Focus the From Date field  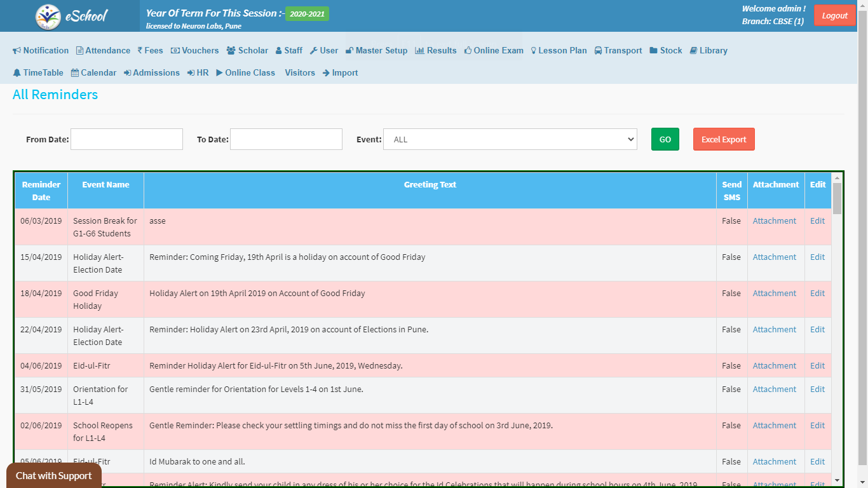coord(126,140)
